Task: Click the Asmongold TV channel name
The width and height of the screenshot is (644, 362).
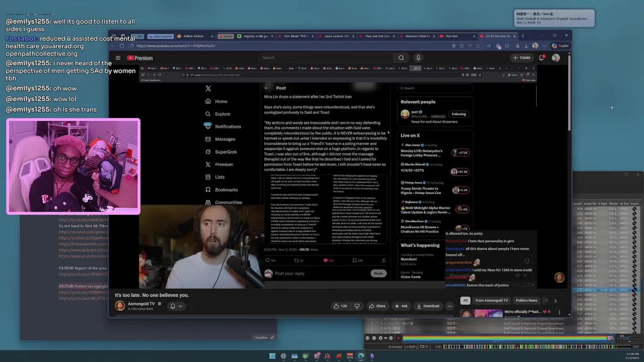Action: click(141, 304)
